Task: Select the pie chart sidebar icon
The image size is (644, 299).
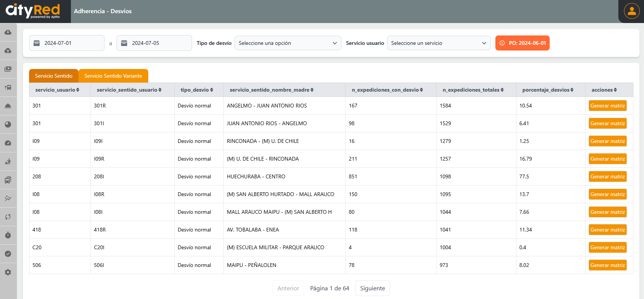Action: pyautogui.click(x=8, y=124)
